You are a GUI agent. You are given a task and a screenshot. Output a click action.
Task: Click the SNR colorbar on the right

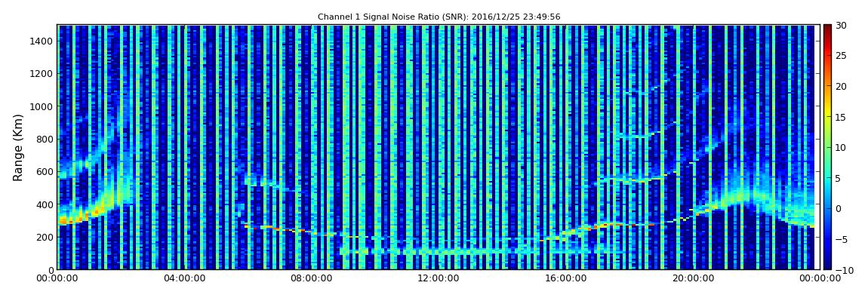click(827, 147)
